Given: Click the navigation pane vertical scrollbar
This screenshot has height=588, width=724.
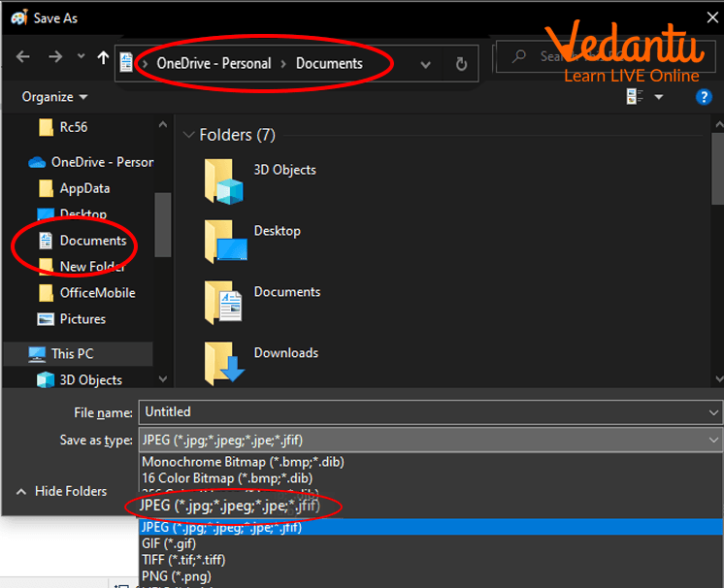Looking at the screenshot, I should [162, 223].
